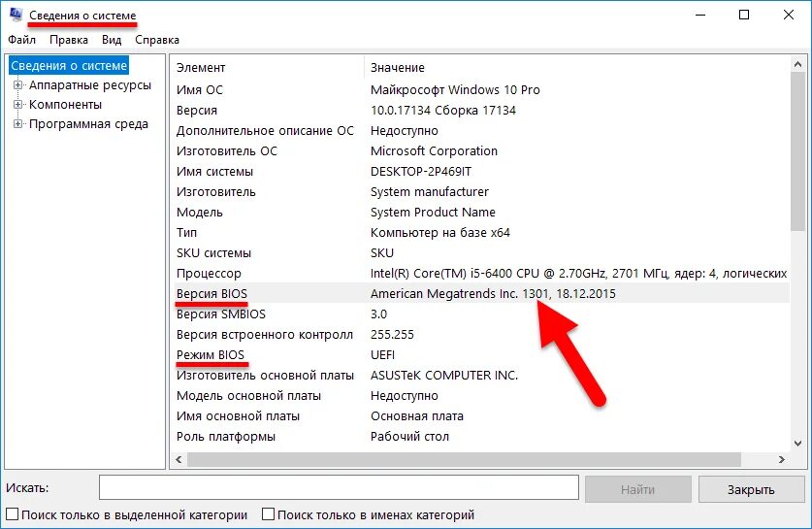Select the Microsoft Corporation value
The width and height of the screenshot is (812, 529).
tap(434, 150)
